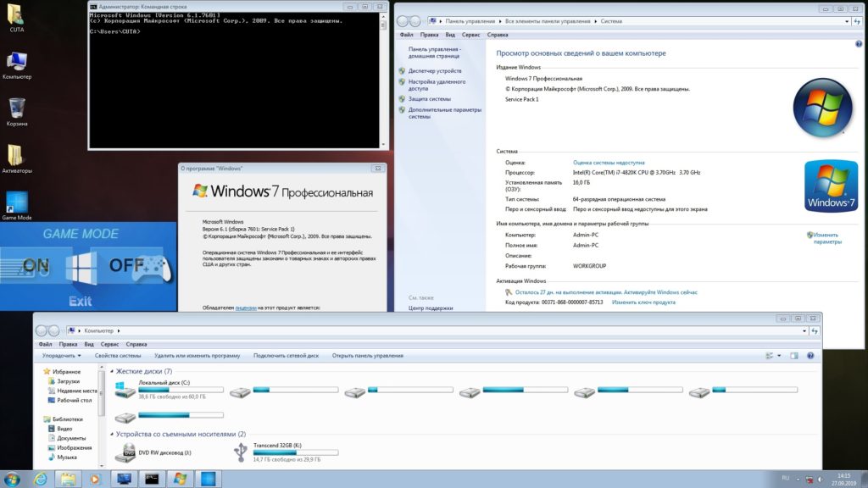Select Локальный диск (C:)

tap(169, 390)
